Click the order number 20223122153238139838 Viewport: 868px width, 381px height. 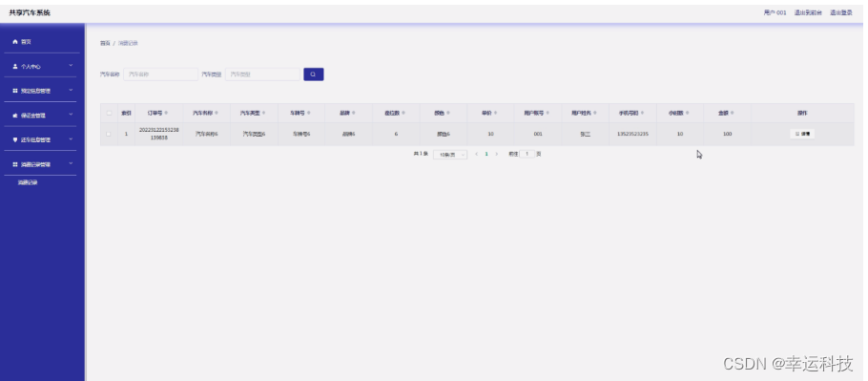pyautogui.click(x=159, y=134)
